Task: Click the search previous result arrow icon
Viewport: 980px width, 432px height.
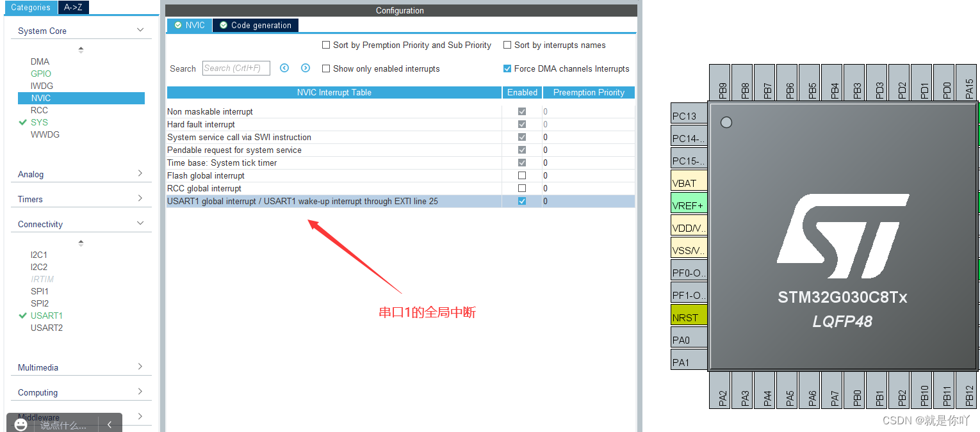Action: [x=284, y=68]
